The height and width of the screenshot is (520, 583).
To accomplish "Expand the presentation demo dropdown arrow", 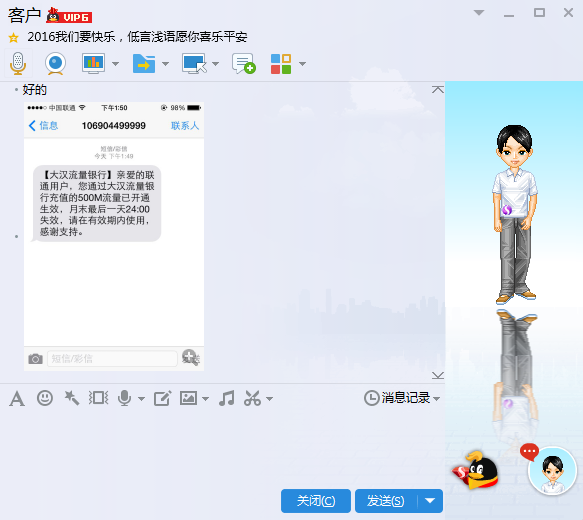I will point(115,64).
